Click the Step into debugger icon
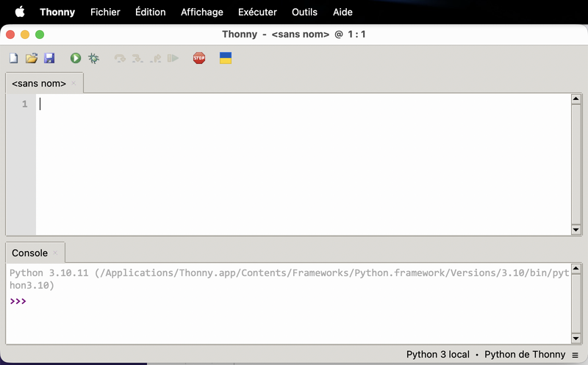588x365 pixels. click(x=137, y=58)
